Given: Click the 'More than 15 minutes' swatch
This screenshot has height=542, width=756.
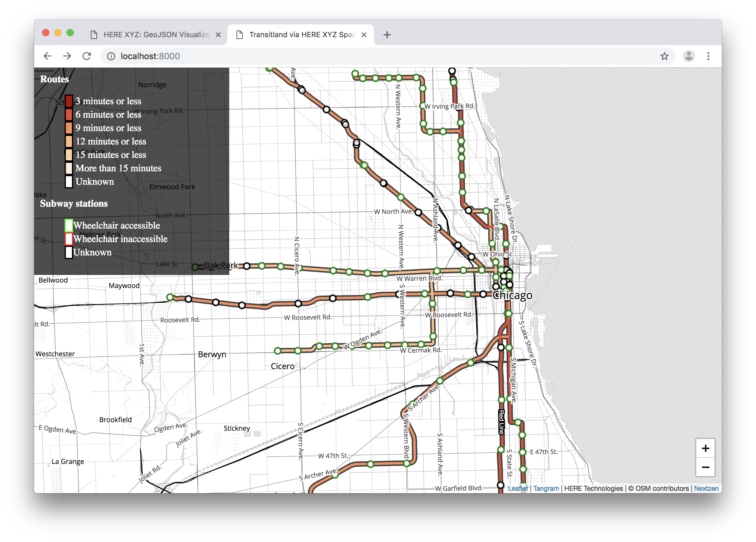Looking at the screenshot, I should [x=69, y=168].
